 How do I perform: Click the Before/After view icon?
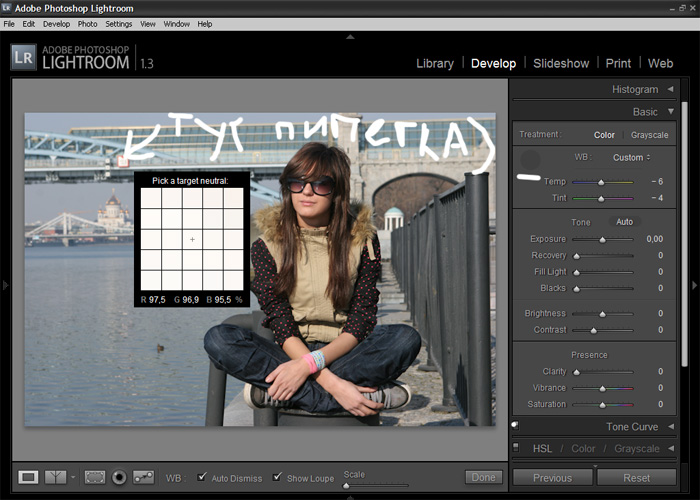point(56,477)
